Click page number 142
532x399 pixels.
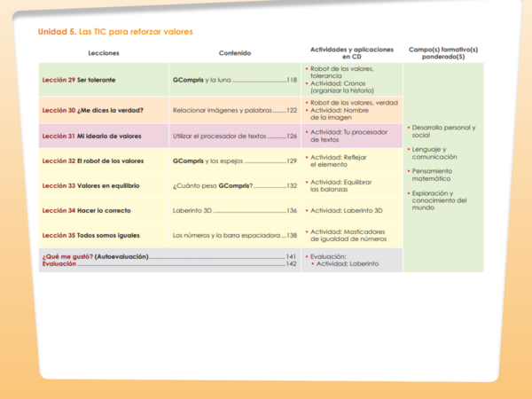pos(291,263)
